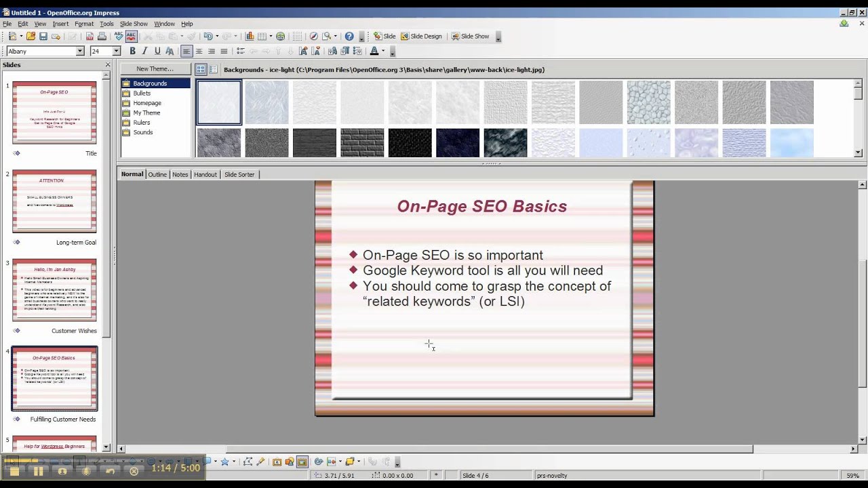Viewport: 868px width, 488px height.
Task: Select the pebble stones background thumbnail
Action: tap(648, 102)
